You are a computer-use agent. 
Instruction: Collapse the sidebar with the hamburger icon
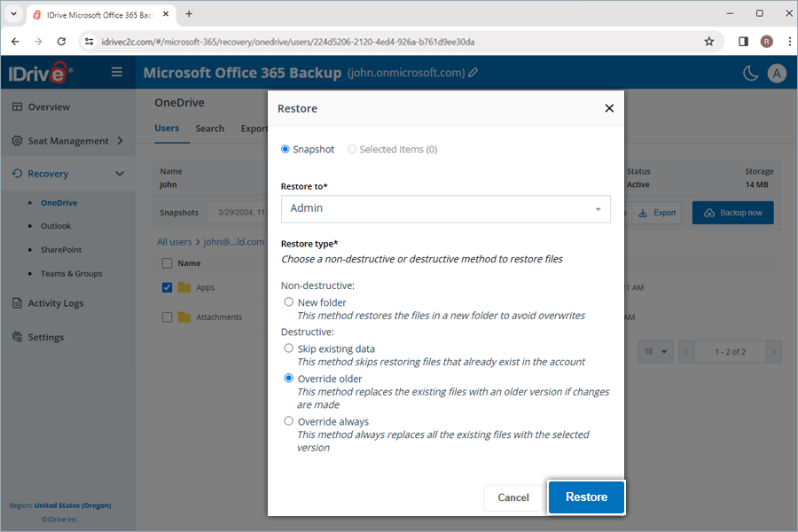point(116,72)
